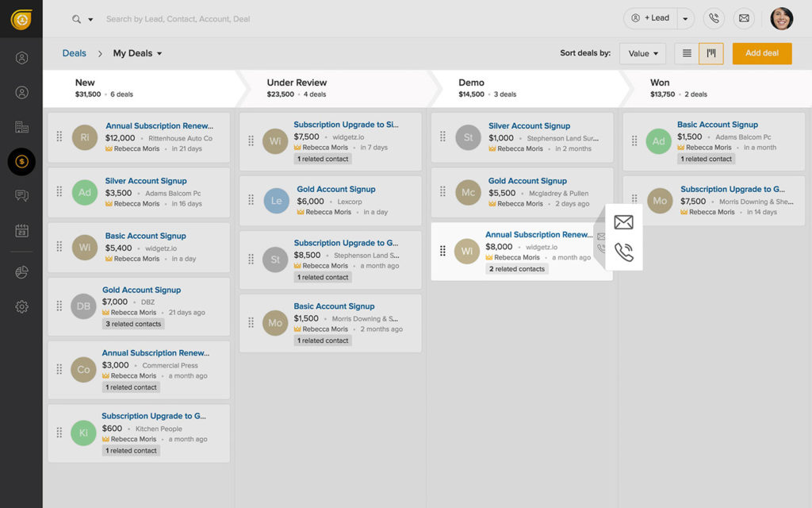This screenshot has height=508, width=812.
Task: Click the large envelope in deal popup
Action: click(624, 222)
